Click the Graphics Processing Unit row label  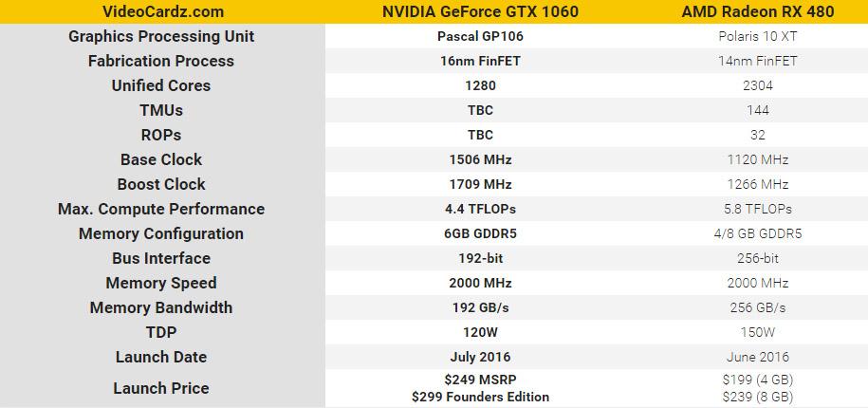coord(161,36)
